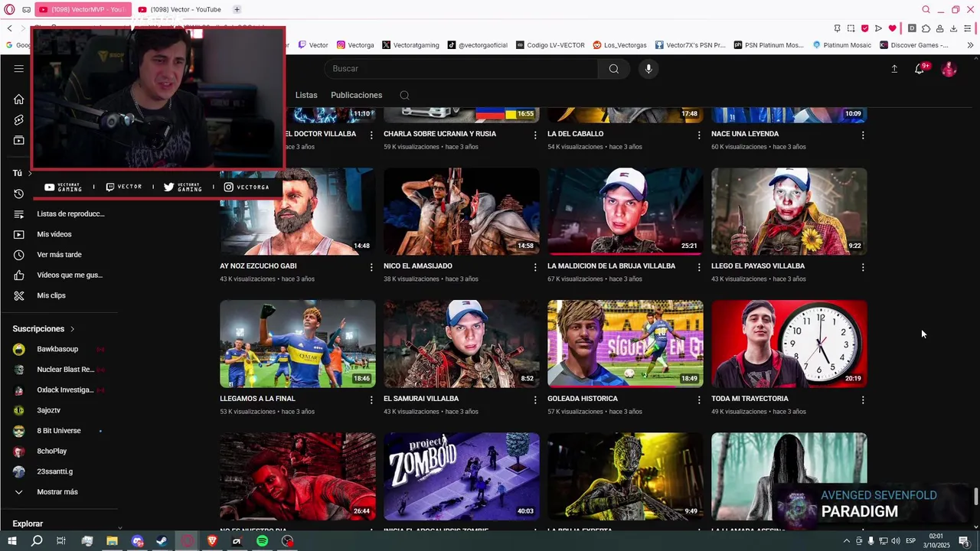Open Opera easy setup sliders icon
This screenshot has height=551, width=980.
(x=968, y=28)
